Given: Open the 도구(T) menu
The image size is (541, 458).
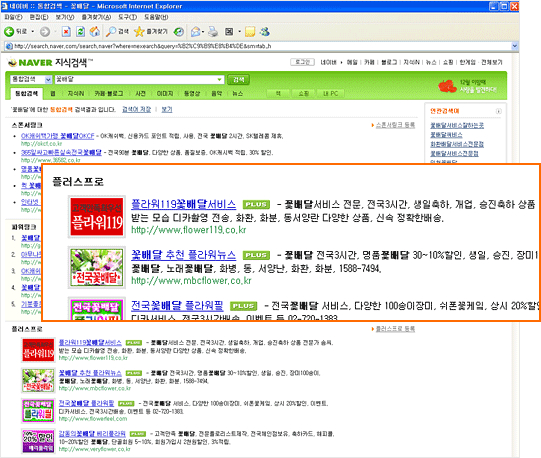Looking at the screenshot, I should [x=128, y=17].
